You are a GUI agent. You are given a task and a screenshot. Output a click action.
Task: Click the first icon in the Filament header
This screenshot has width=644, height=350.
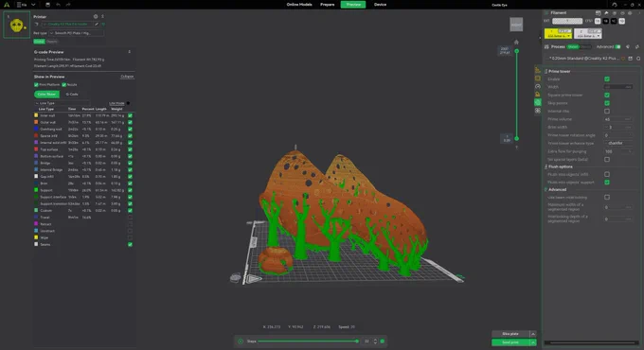pos(598,13)
